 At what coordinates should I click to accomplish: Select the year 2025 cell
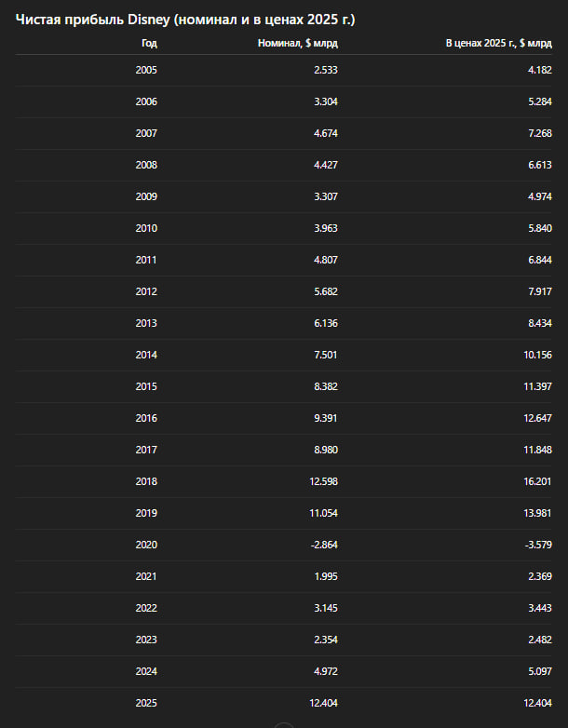click(x=146, y=703)
